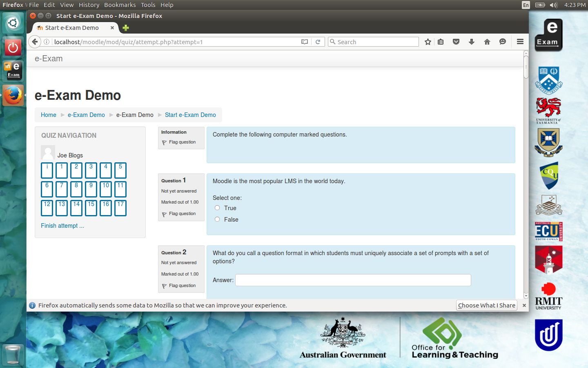588x368 pixels.
Task: Open the keyboard language En indicator
Action: tap(526, 5)
